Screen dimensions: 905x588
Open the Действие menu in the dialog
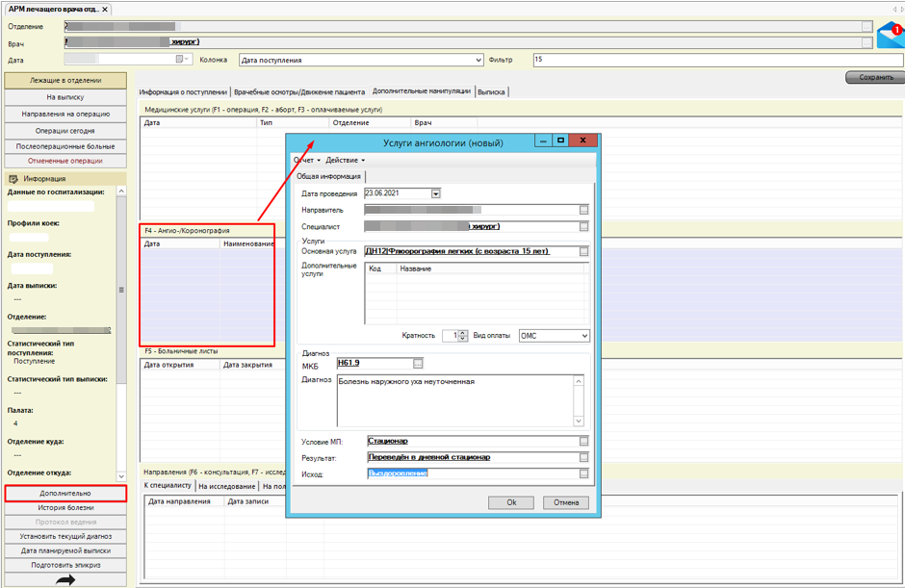(x=345, y=161)
